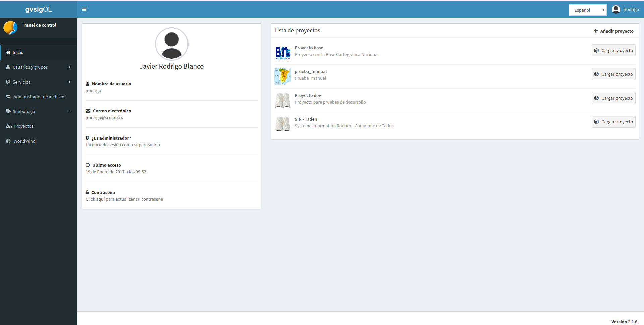
Task: Toggle the sidebar with hamburger icon
Action: 84,9
